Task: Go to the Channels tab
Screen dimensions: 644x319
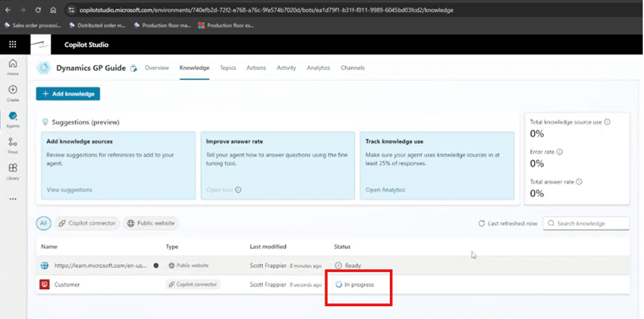Action: click(352, 68)
